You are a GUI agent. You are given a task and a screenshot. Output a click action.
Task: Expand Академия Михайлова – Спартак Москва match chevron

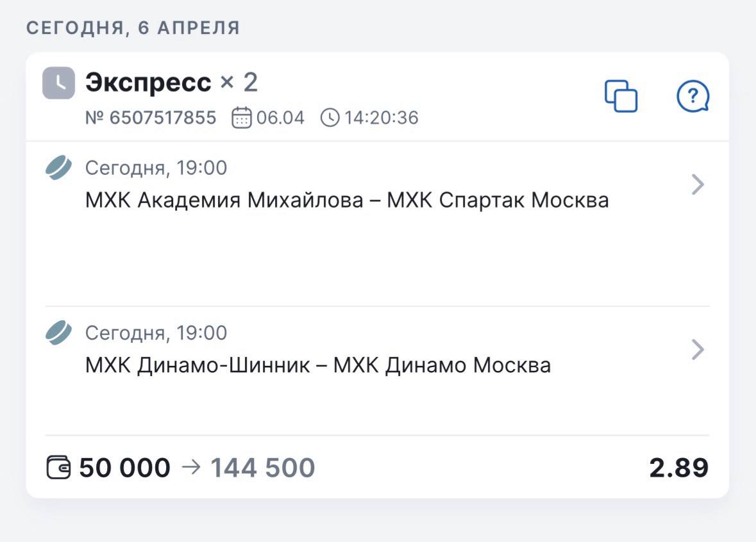tap(698, 185)
